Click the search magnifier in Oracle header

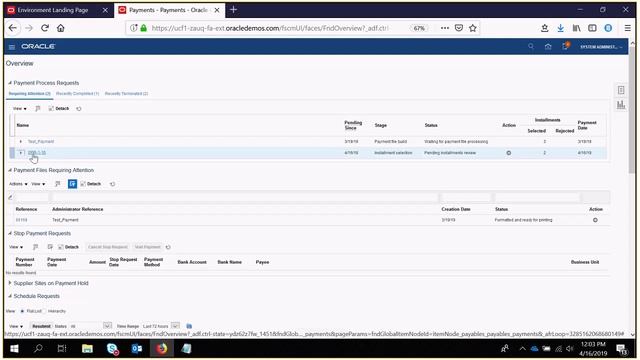click(x=531, y=47)
